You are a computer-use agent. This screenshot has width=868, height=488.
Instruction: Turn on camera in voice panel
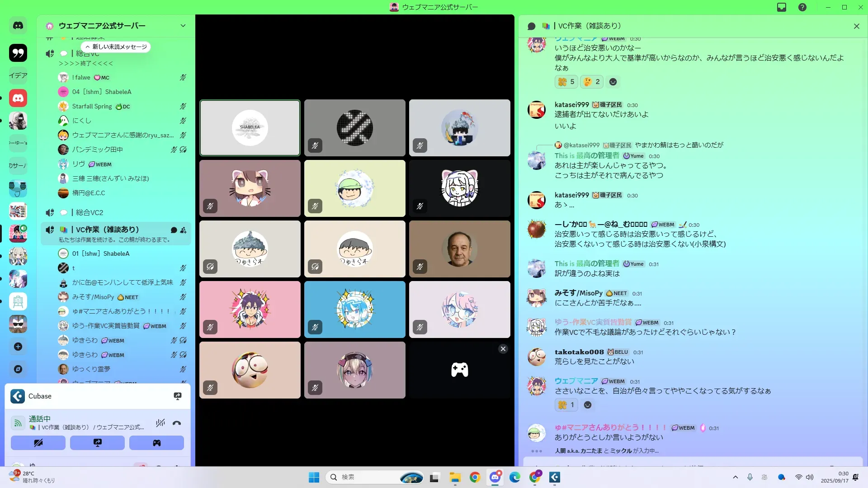tap(38, 443)
